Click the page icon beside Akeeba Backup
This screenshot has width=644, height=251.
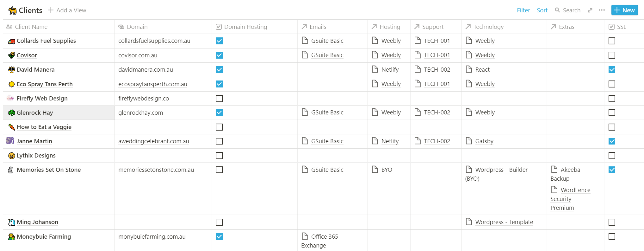[554, 169]
